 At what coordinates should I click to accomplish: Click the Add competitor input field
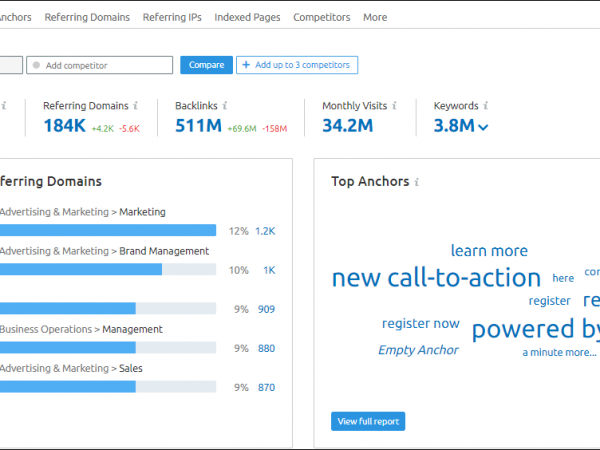[x=100, y=65]
